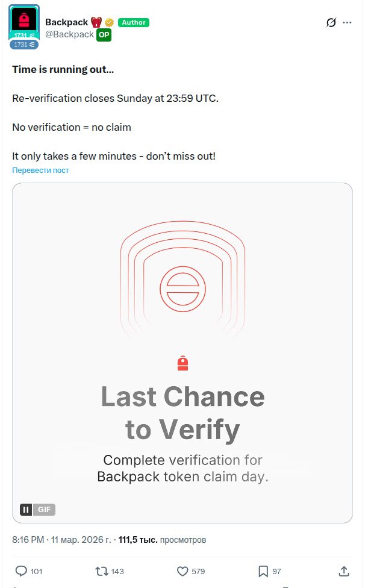Click the "Перевести пост" translate link
This screenshot has width=371, height=588.
click(40, 170)
